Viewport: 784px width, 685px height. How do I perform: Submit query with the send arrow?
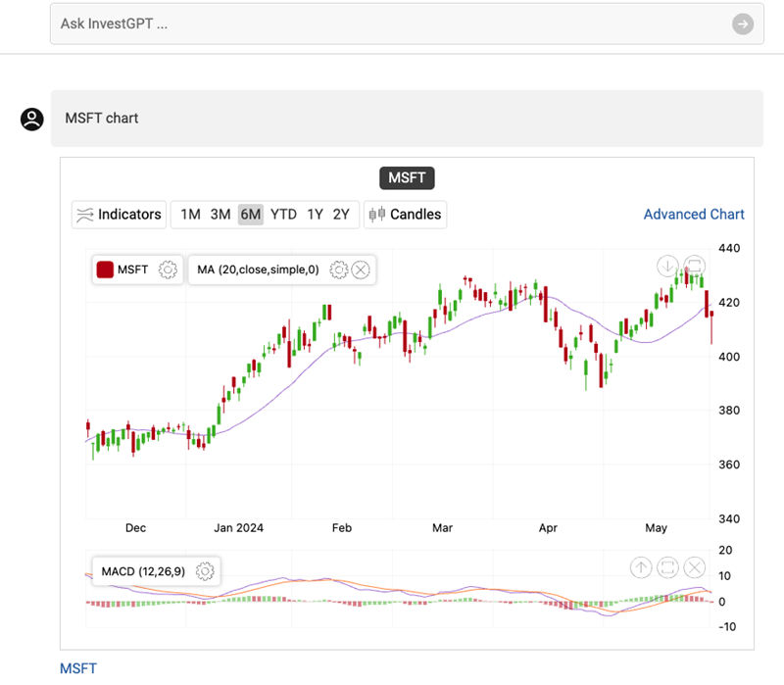743,24
